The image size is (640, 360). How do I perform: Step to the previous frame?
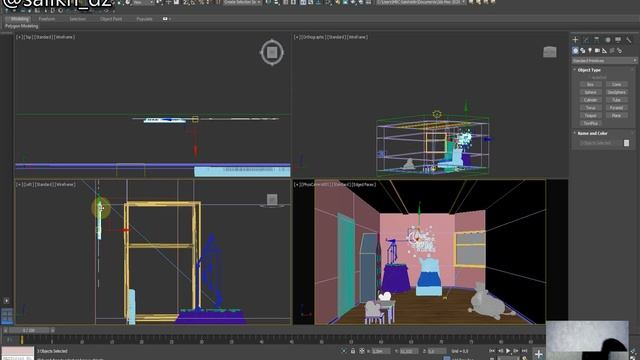(x=500, y=351)
